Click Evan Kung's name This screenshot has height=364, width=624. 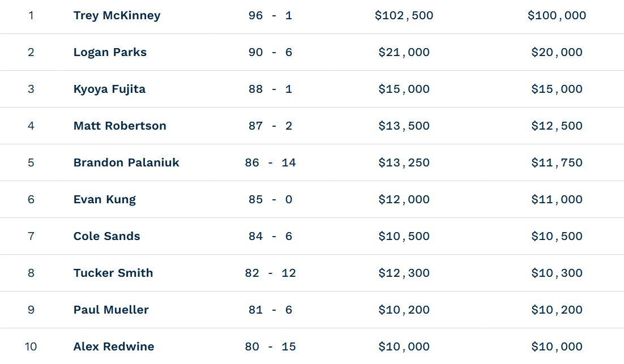click(x=104, y=199)
